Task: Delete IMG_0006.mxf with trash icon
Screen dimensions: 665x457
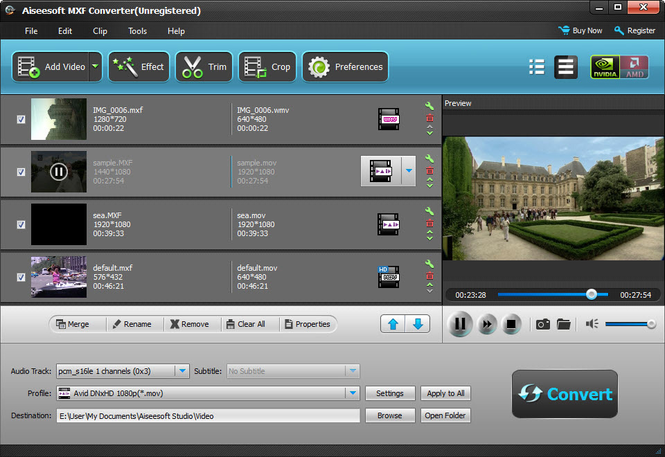Action: click(430, 118)
